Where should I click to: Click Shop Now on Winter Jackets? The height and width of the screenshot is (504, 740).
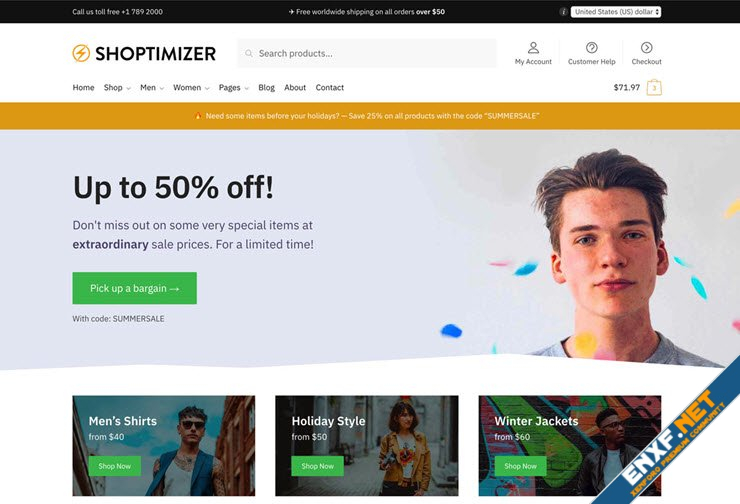(521, 466)
